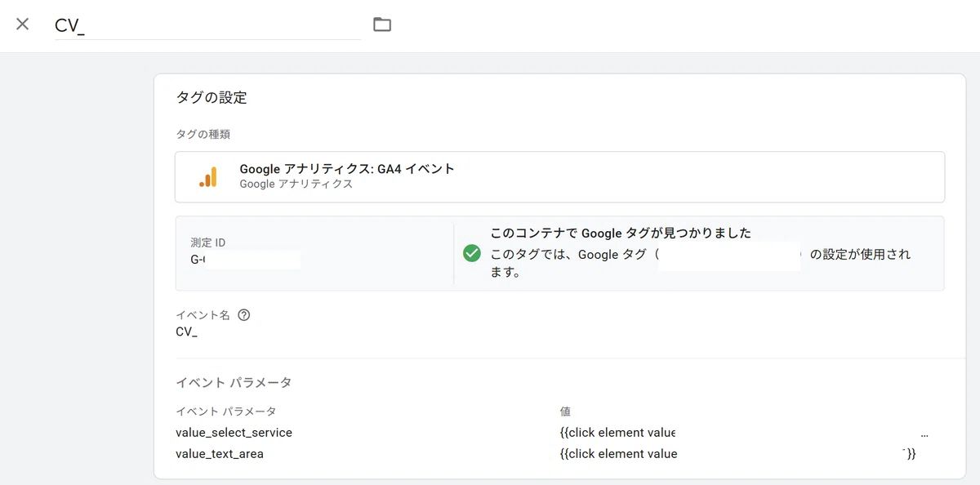Screen dimensions: 980x485
Task: Click the 値 column header
Action: pyautogui.click(x=565, y=412)
